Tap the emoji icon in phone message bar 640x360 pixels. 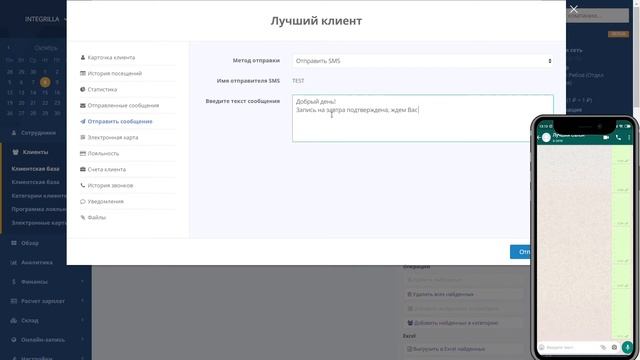pos(542,347)
